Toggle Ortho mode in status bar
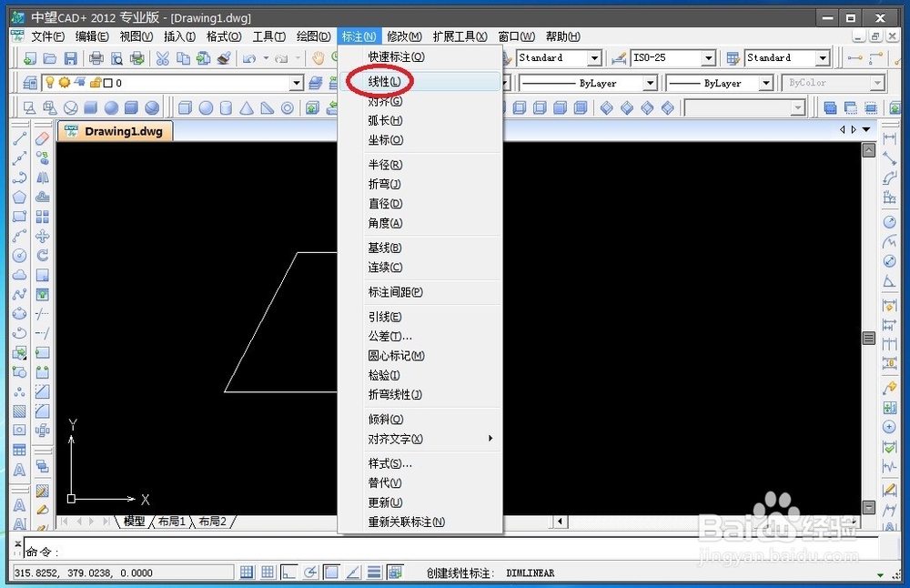Viewport: 910px width, 588px height. point(288,573)
